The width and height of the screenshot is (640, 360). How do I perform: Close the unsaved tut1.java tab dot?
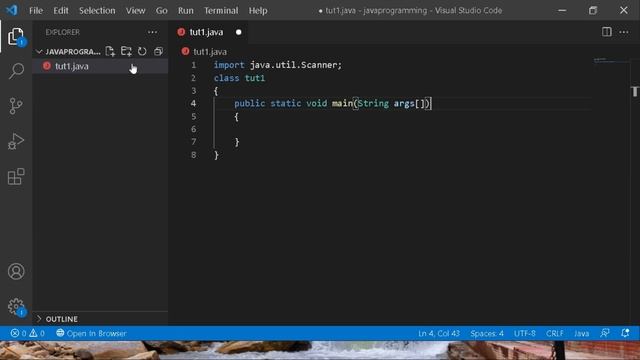[238, 32]
